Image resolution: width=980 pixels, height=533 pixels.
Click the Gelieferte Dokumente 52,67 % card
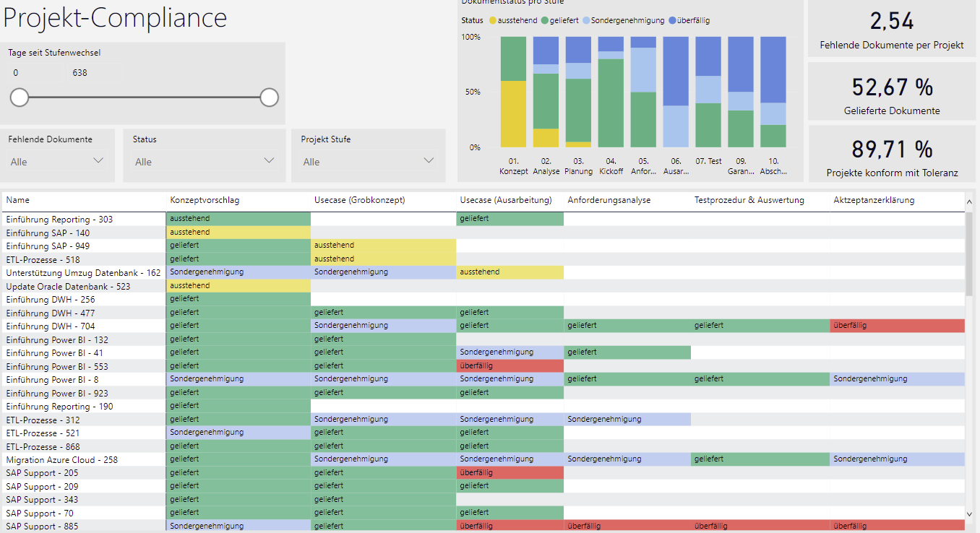click(892, 91)
